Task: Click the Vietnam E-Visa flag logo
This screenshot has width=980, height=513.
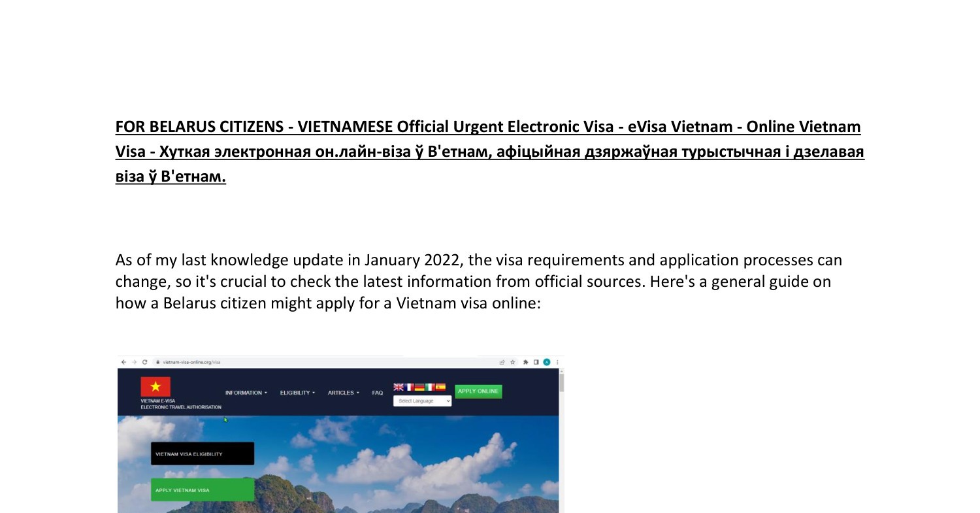Action: [155, 386]
